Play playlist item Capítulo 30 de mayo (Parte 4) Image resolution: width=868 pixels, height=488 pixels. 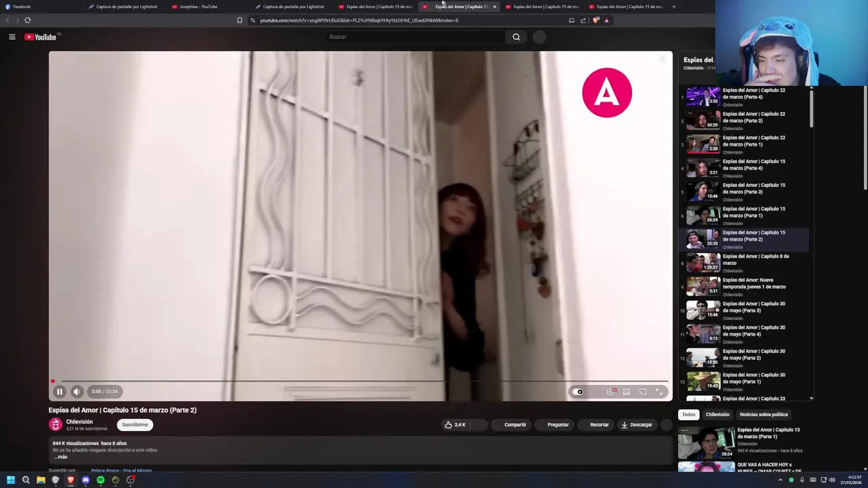744,334
